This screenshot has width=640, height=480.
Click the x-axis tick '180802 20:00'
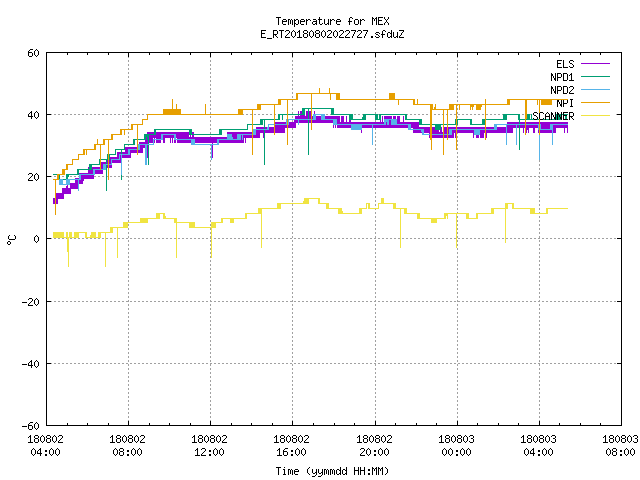pyautogui.click(x=374, y=446)
